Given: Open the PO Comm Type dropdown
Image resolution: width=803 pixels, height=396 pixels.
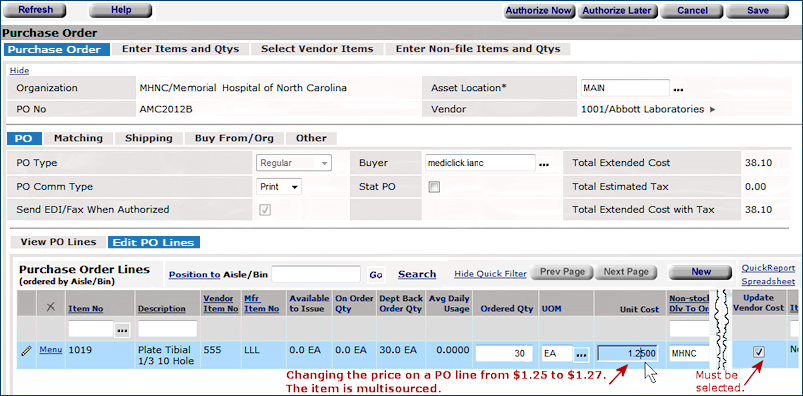Looking at the screenshot, I should [279, 187].
